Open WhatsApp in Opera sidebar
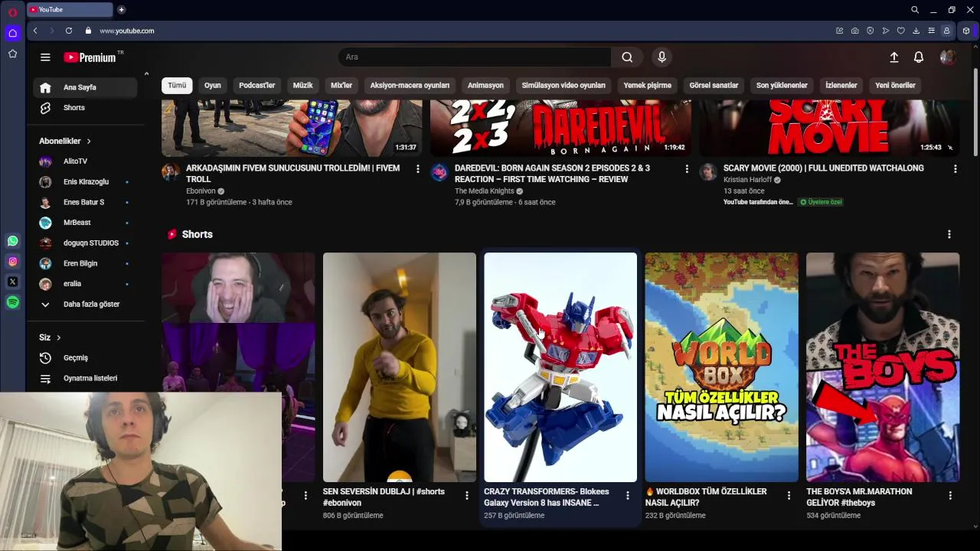The height and width of the screenshot is (551, 980). (x=12, y=241)
